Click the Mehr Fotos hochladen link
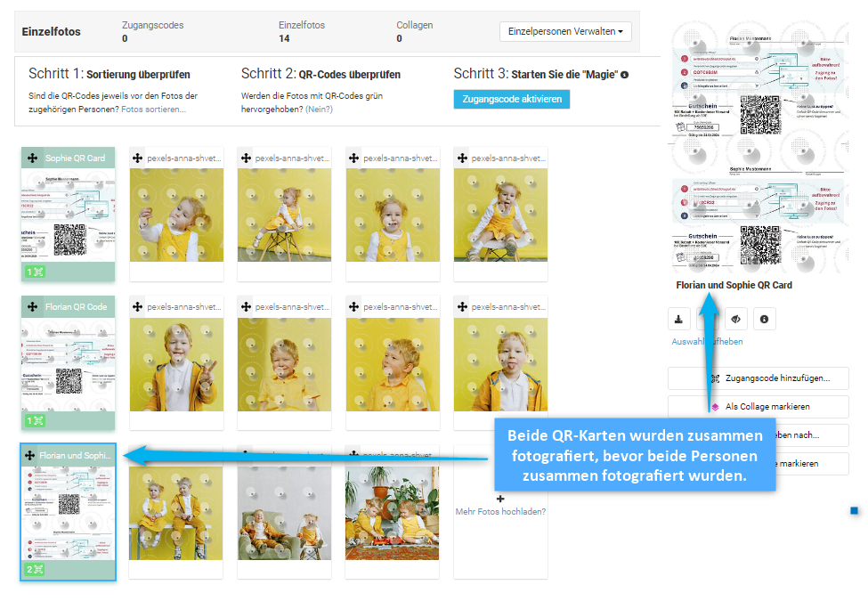The image size is (868, 601). pyautogui.click(x=500, y=512)
